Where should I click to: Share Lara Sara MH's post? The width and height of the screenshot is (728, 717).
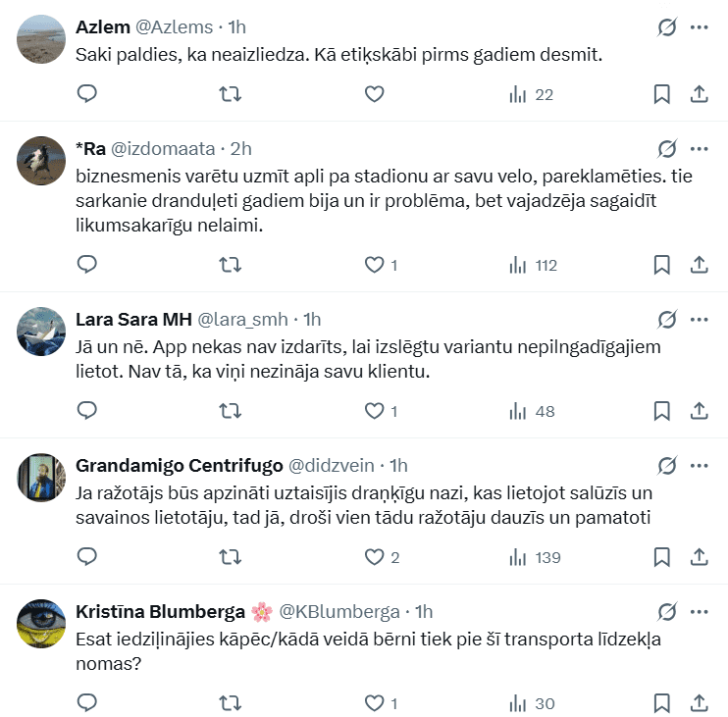tap(700, 411)
